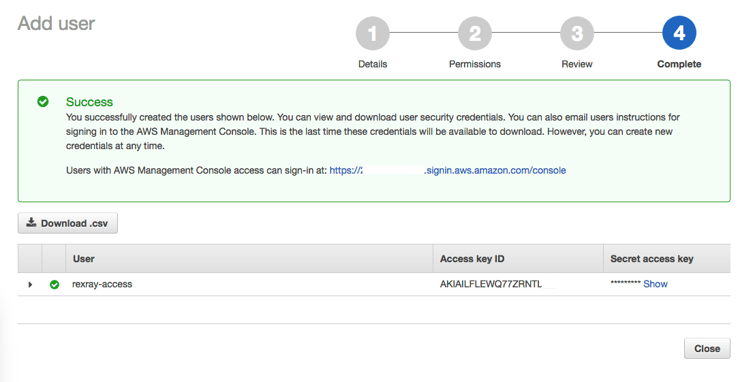Click the Secret access key column header
Viewport: 753px width, 382px height.
click(652, 259)
